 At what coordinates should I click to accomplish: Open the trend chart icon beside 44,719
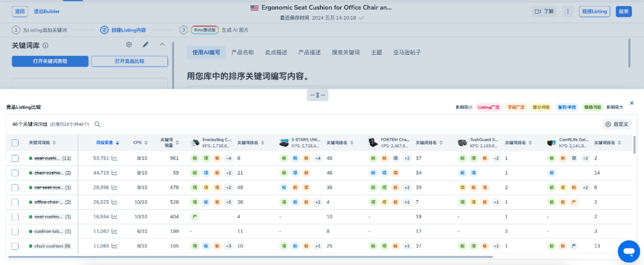click(114, 173)
